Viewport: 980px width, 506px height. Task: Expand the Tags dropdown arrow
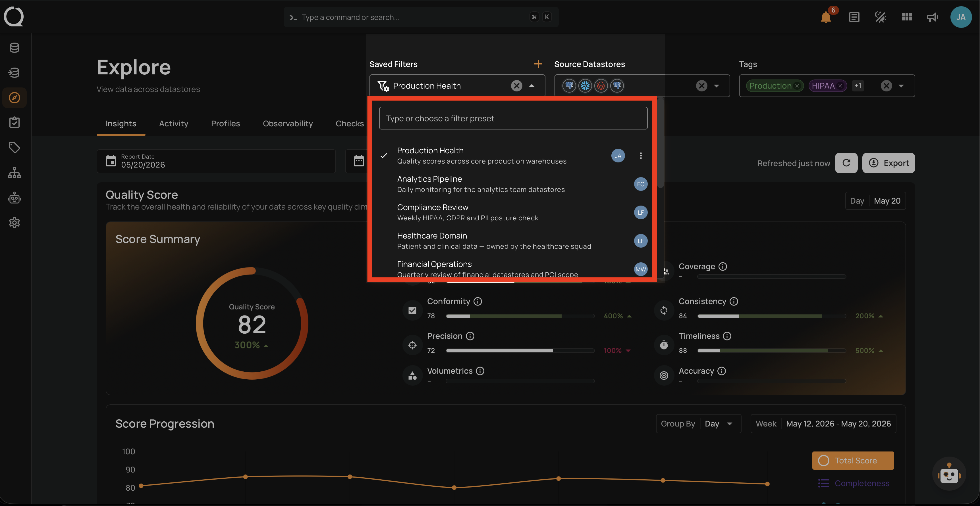[x=901, y=86]
